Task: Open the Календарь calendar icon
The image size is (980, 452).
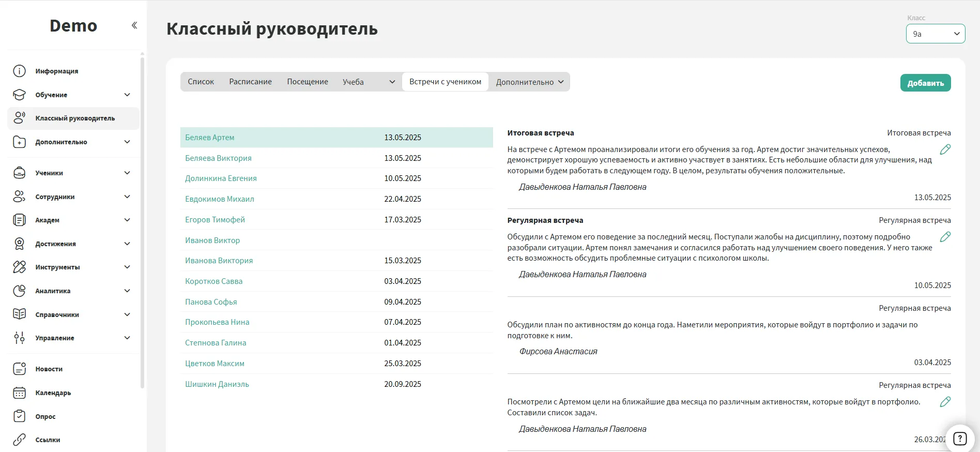Action: (x=19, y=393)
